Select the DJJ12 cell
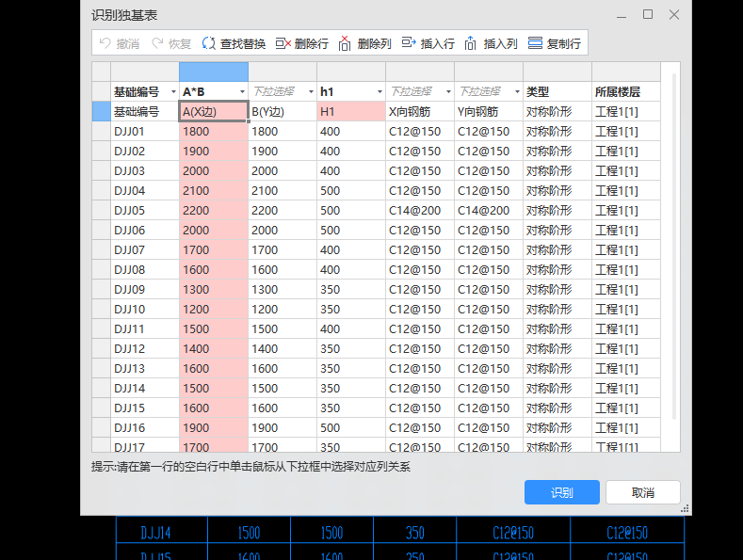 (x=145, y=348)
